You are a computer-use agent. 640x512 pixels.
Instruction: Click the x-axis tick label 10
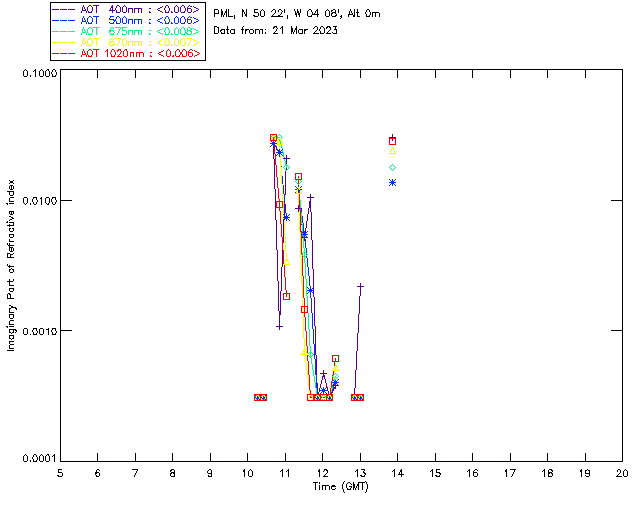248,473
